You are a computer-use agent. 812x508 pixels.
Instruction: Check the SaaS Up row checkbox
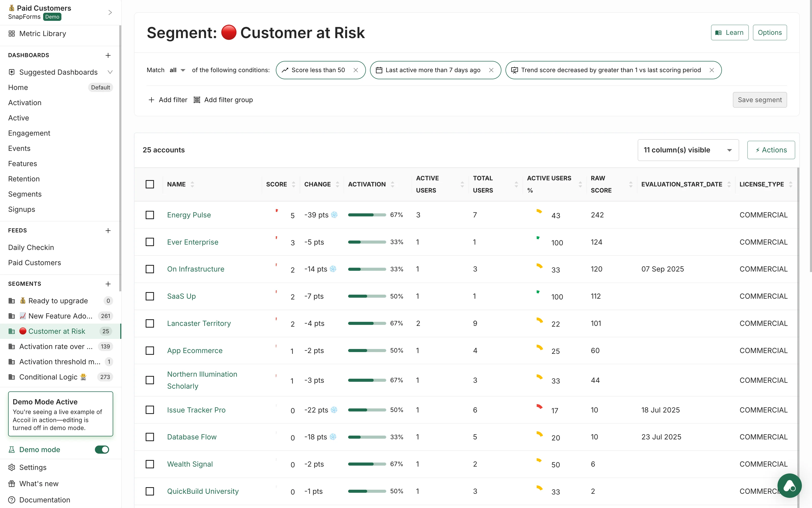150,296
